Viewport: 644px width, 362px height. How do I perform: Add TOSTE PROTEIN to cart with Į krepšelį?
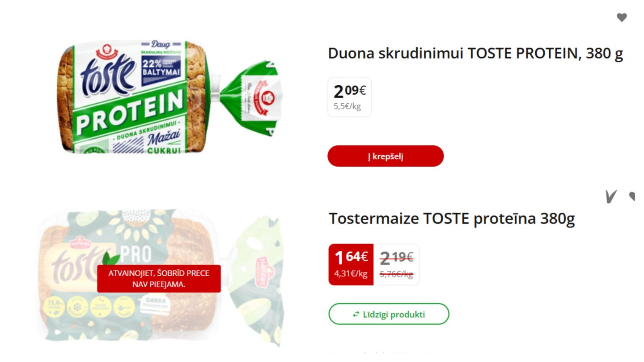coord(386,156)
